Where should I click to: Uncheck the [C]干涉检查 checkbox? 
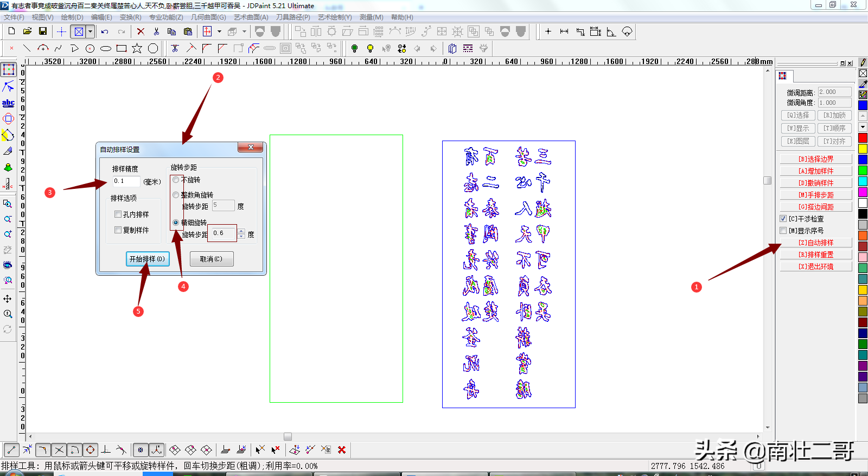pyautogui.click(x=783, y=219)
